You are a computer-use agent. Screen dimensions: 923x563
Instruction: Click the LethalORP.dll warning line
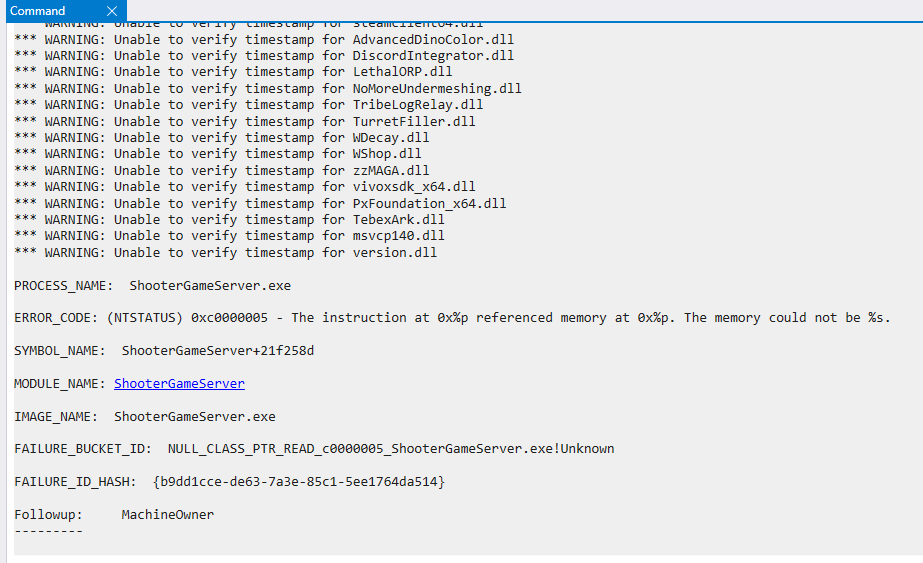click(233, 72)
